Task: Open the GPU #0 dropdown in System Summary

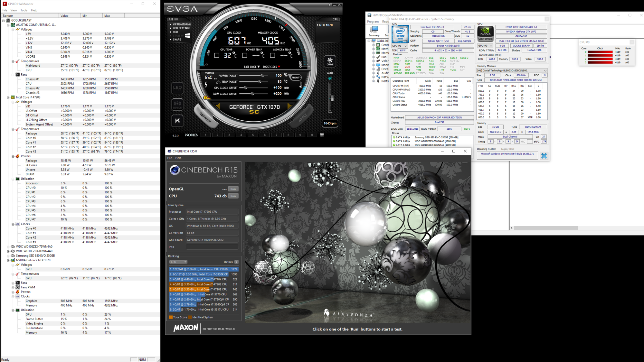Action: 485,46
